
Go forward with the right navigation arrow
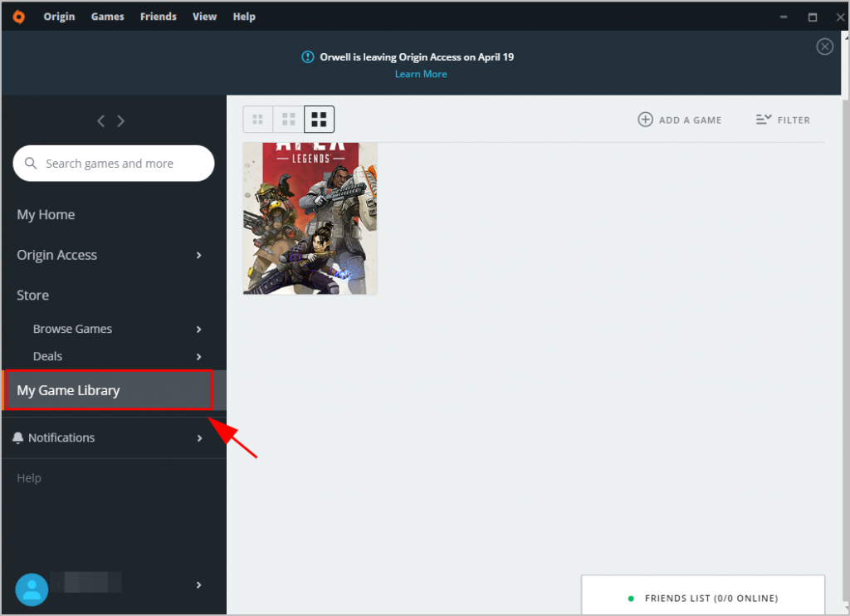click(121, 121)
